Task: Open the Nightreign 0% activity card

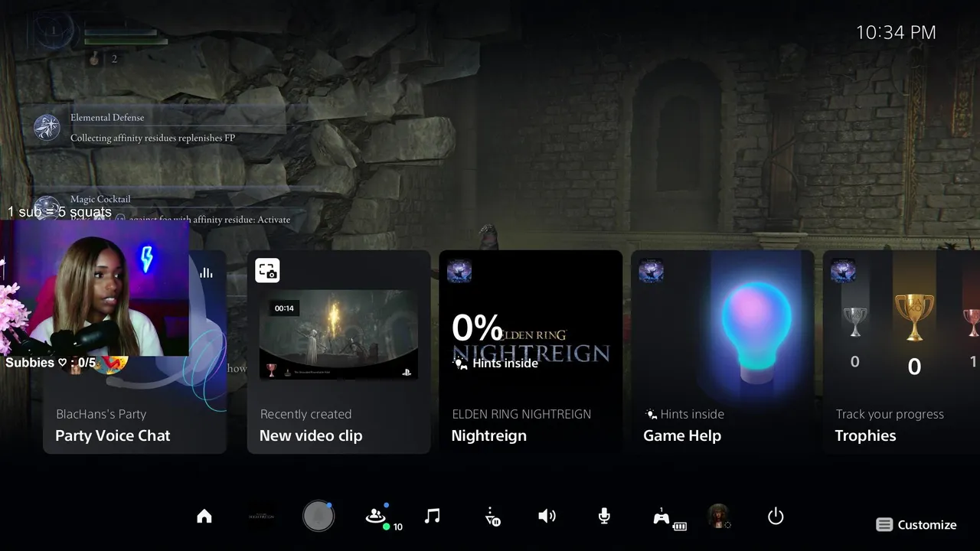Action: click(x=531, y=352)
